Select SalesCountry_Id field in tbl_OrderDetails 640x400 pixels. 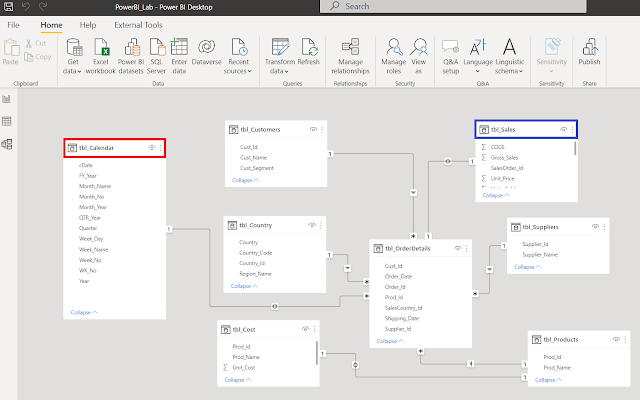tap(403, 308)
